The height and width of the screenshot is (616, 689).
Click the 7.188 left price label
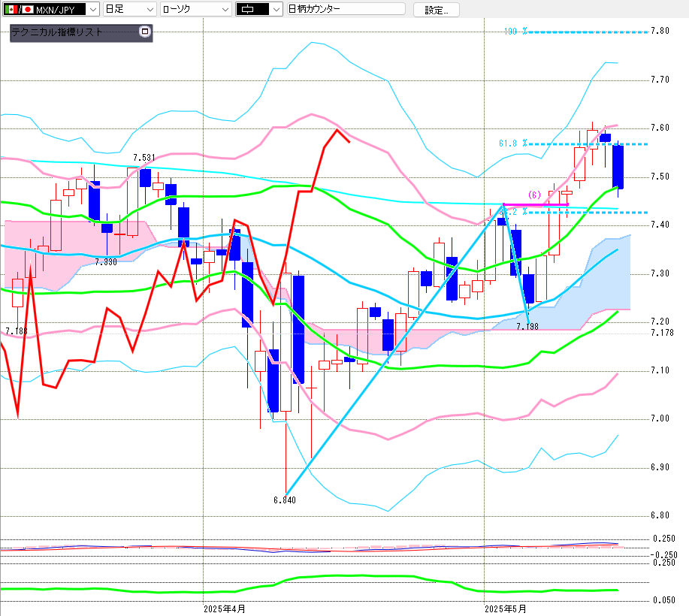(x=17, y=331)
